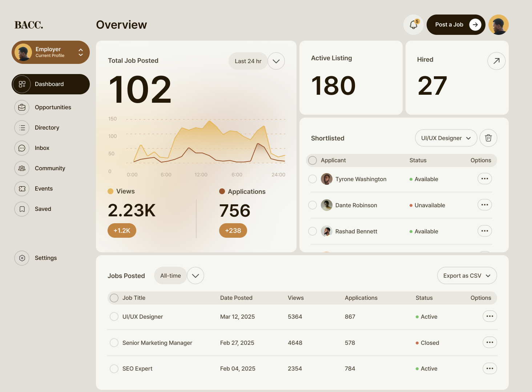This screenshot has width=532, height=392.
Task: Click the Post a Job button
Action: click(x=456, y=25)
